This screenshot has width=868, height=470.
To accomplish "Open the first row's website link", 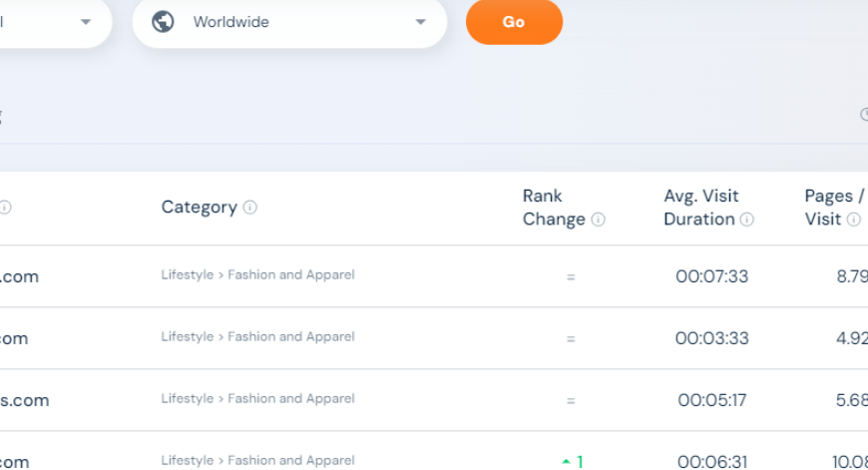I will pyautogui.click(x=19, y=276).
